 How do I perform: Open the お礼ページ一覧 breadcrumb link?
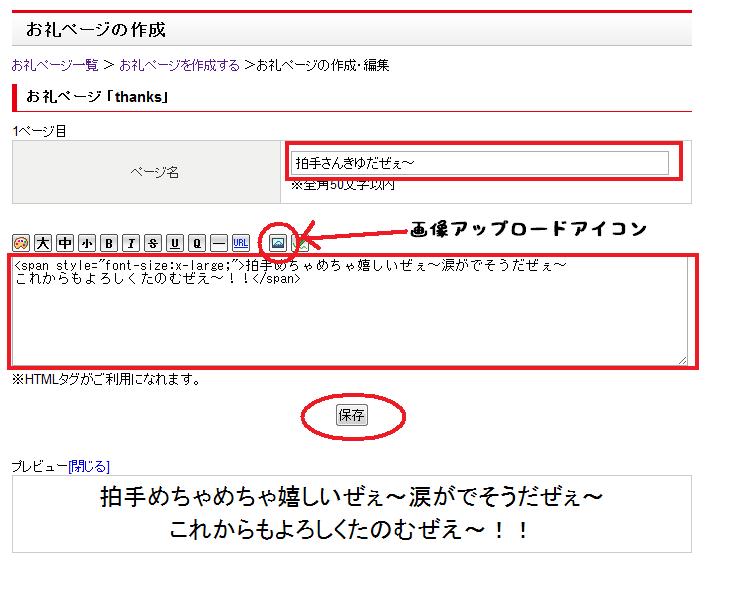55,65
